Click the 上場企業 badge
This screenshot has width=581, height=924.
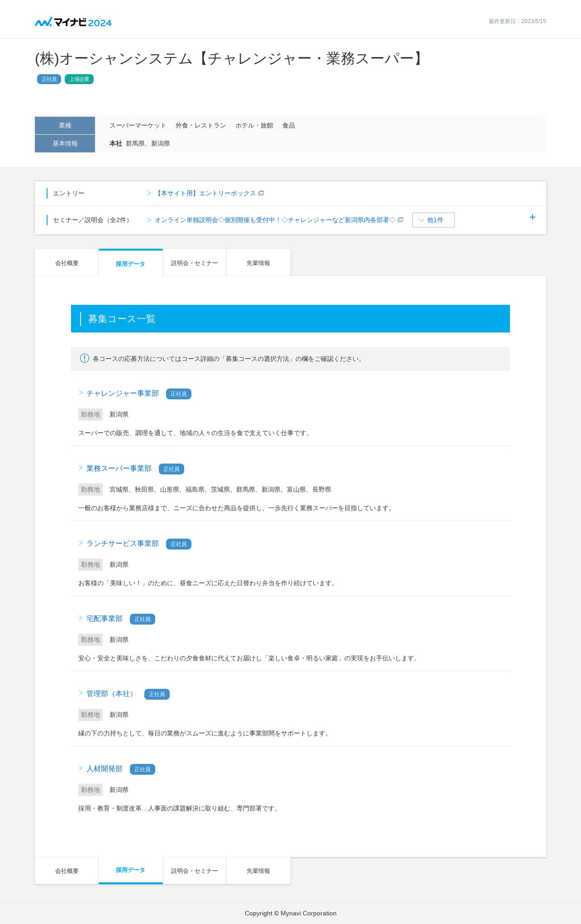(x=79, y=79)
